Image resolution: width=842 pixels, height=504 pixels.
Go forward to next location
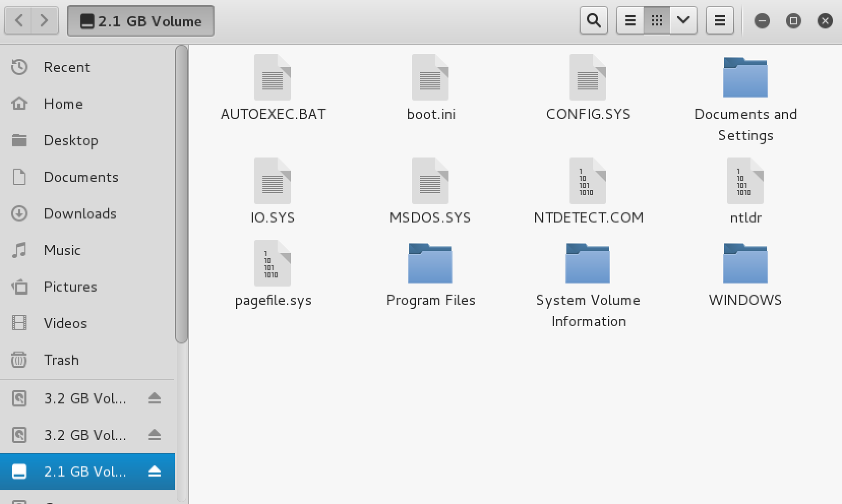tap(45, 21)
